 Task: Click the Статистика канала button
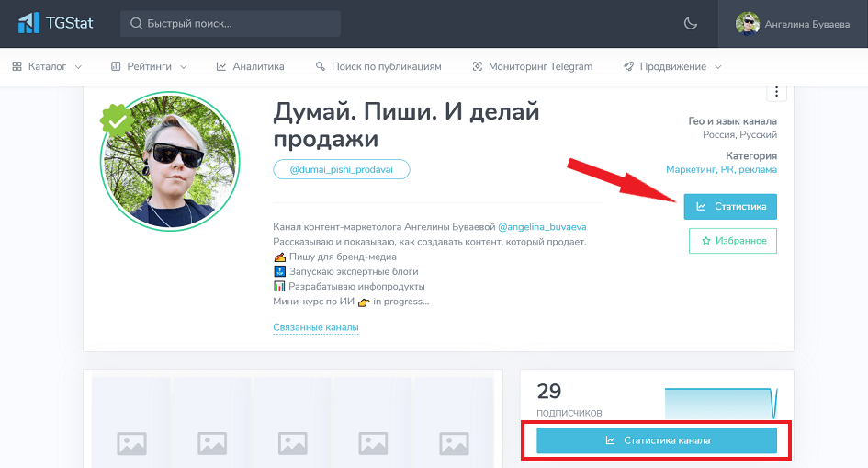657,440
